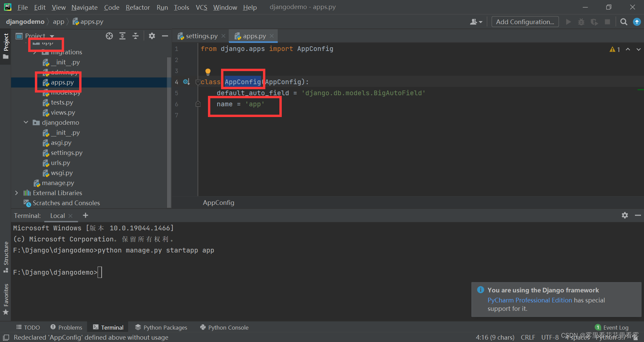The image size is (644, 342).
Task: Toggle the Favorites side panel tab
Action: coord(6,299)
